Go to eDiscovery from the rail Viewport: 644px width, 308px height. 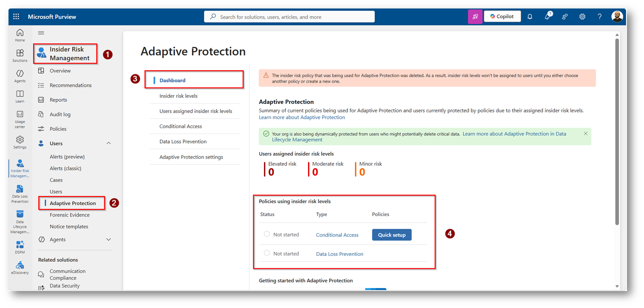(x=20, y=268)
